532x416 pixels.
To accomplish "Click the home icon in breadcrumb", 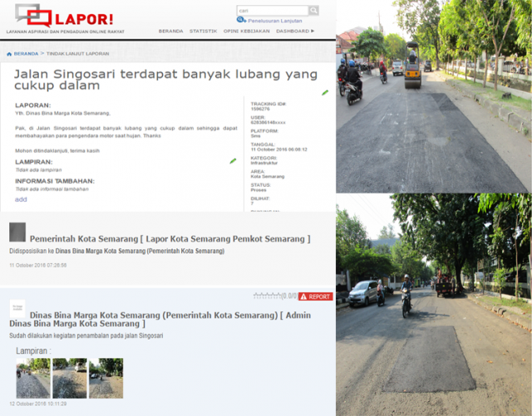I will pos(9,53).
